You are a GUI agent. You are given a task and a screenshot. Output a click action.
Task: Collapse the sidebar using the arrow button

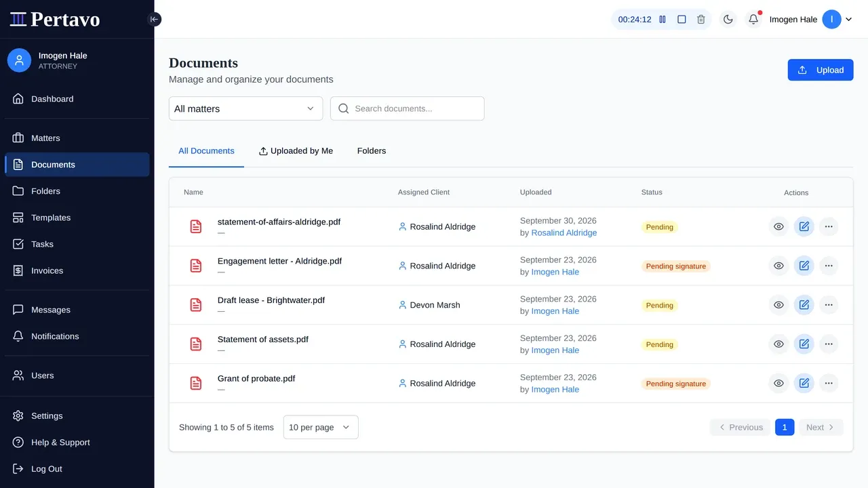tap(154, 19)
